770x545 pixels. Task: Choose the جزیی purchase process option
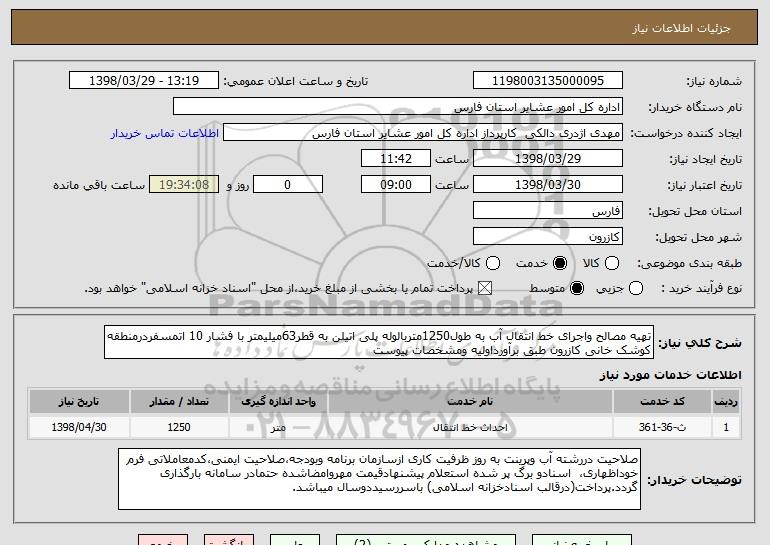[635, 288]
